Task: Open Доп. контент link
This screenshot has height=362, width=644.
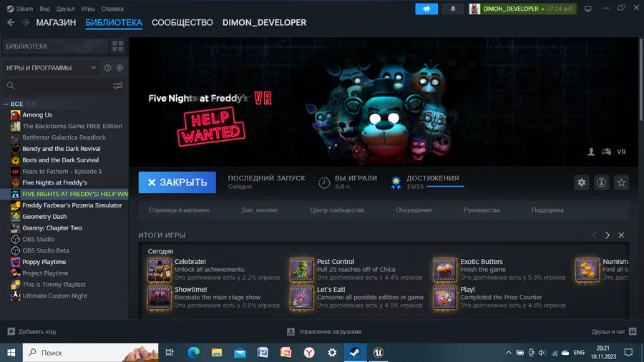Action: 260,210
